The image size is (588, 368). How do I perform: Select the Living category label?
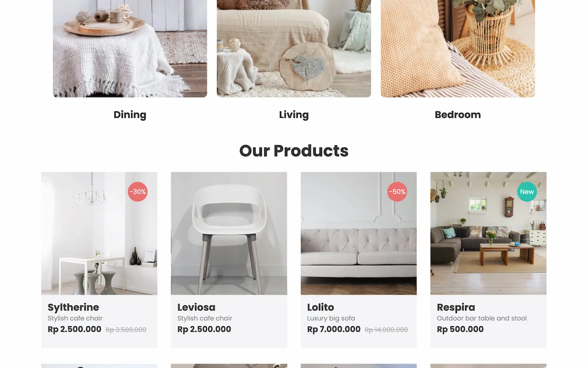click(294, 115)
